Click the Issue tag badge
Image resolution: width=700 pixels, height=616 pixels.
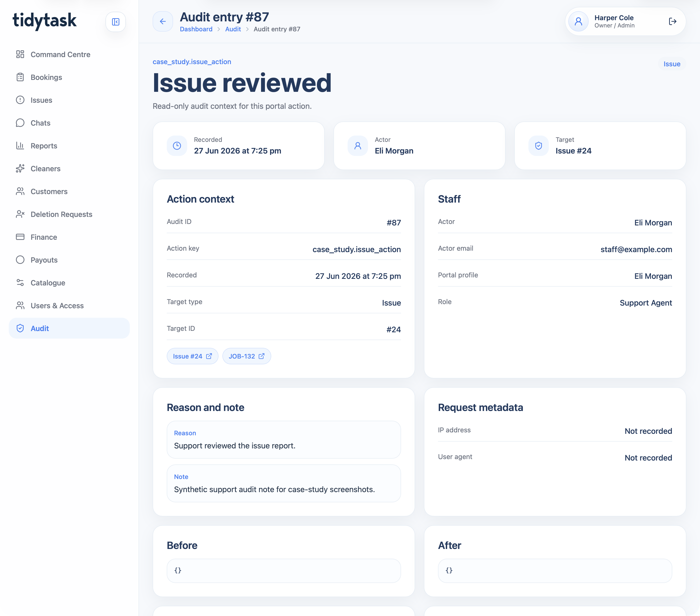click(x=672, y=64)
